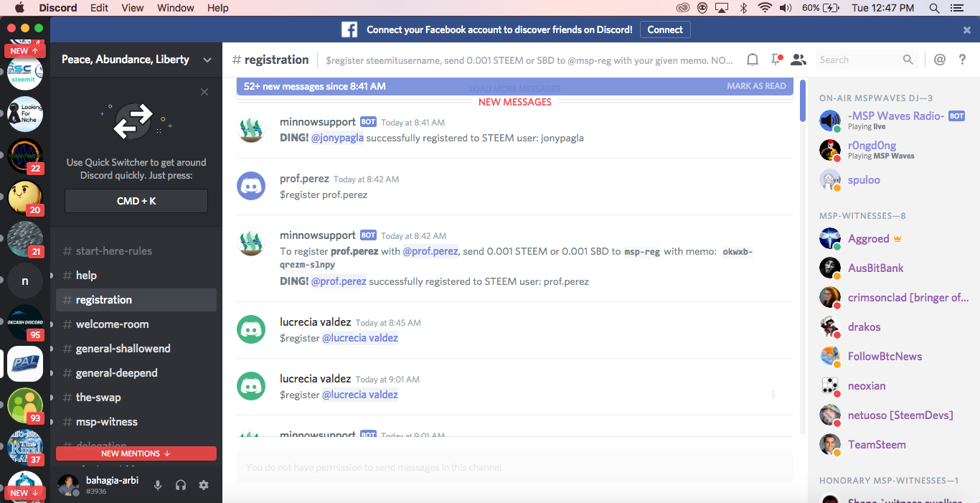Open -MSP Waves Radio- member profile
Image resolution: width=980 pixels, height=503 pixels.
click(892, 121)
